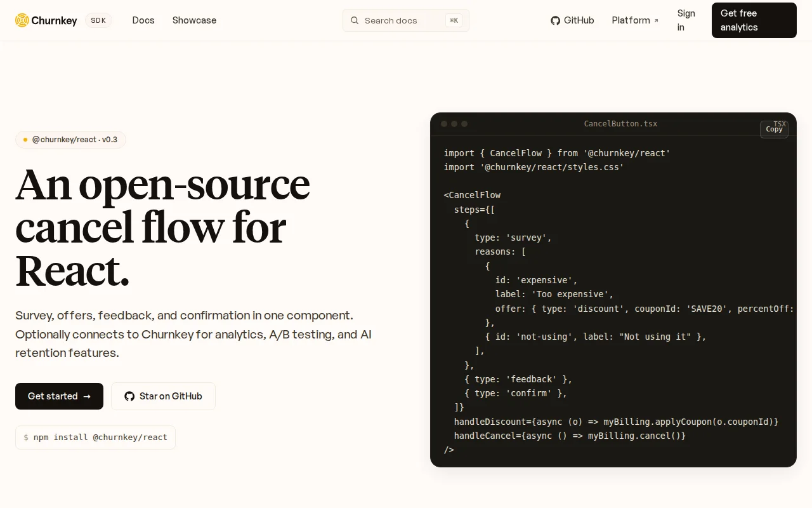This screenshot has width=812, height=508.
Task: Click the handleDiscount code line
Action: pyautogui.click(x=616, y=422)
